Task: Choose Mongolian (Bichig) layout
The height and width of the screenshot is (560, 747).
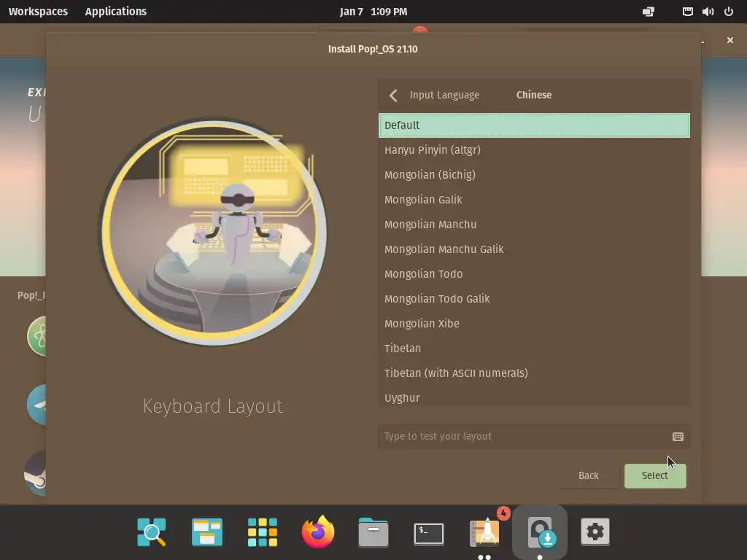Action: click(534, 175)
